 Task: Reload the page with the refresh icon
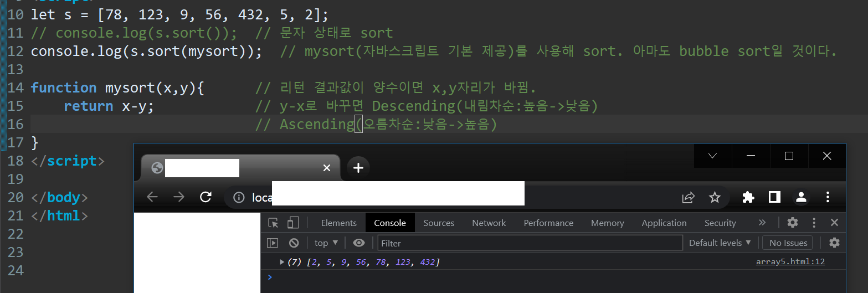coord(206,197)
